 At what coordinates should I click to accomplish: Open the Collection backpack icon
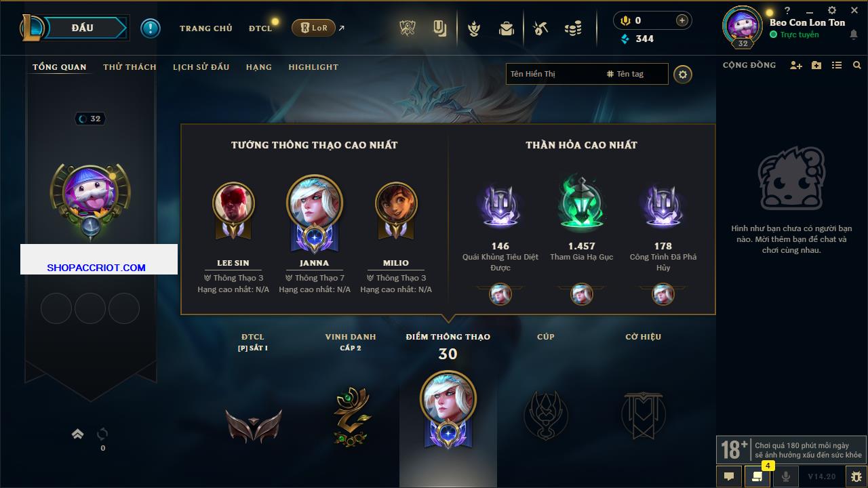tap(506, 28)
